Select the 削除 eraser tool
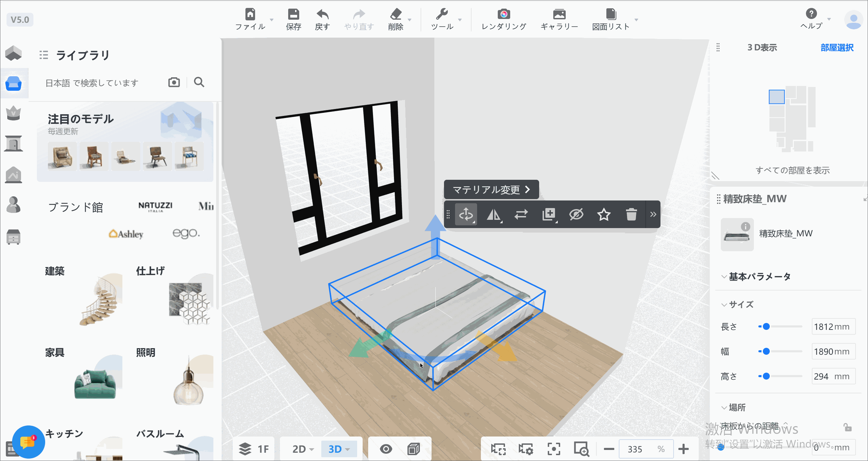This screenshot has width=868, height=461. pos(396,19)
